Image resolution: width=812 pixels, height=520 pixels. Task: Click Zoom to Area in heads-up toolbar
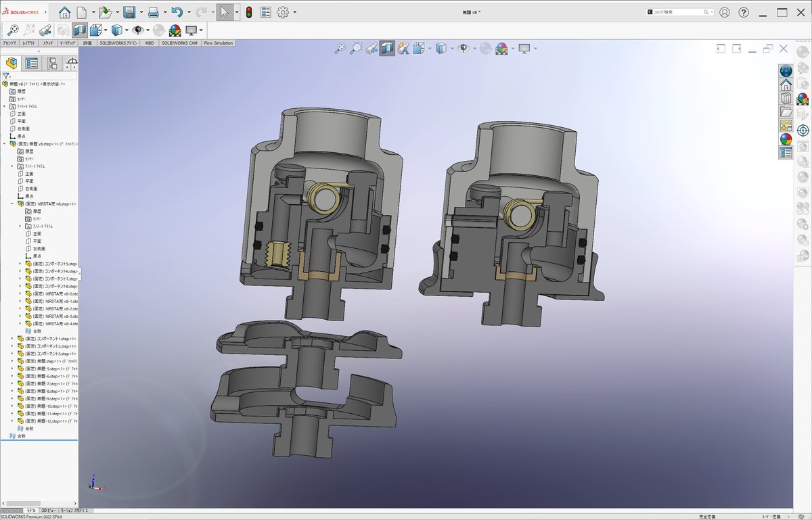[356, 48]
